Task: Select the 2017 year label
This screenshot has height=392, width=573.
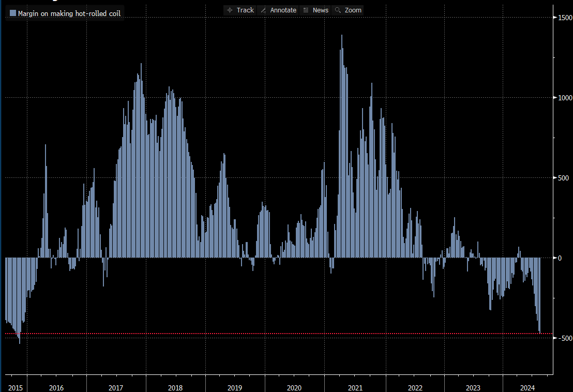Action: coord(116,388)
